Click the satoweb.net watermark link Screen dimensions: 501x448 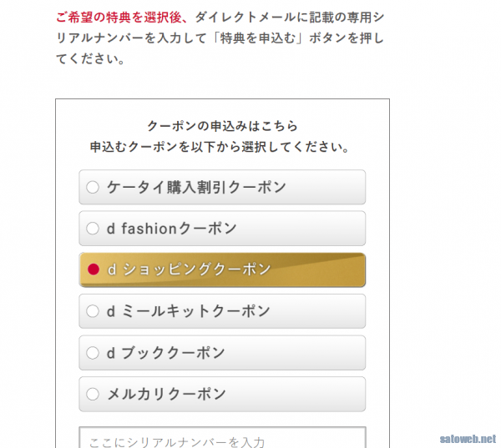[x=468, y=439]
